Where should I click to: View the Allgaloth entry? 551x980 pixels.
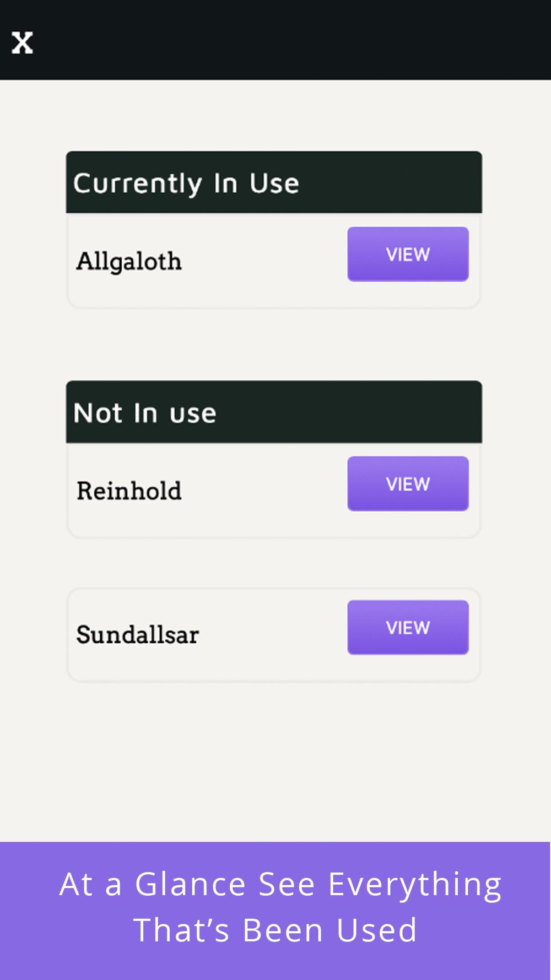(408, 254)
